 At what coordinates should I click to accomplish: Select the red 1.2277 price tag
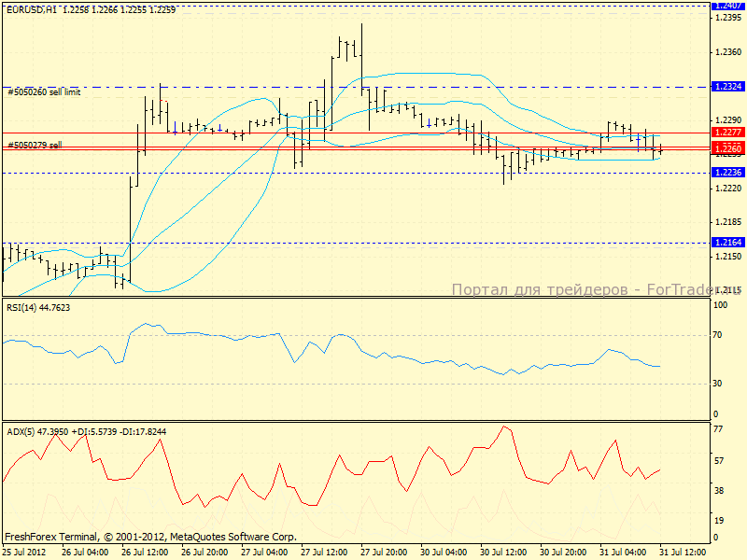[x=726, y=133]
